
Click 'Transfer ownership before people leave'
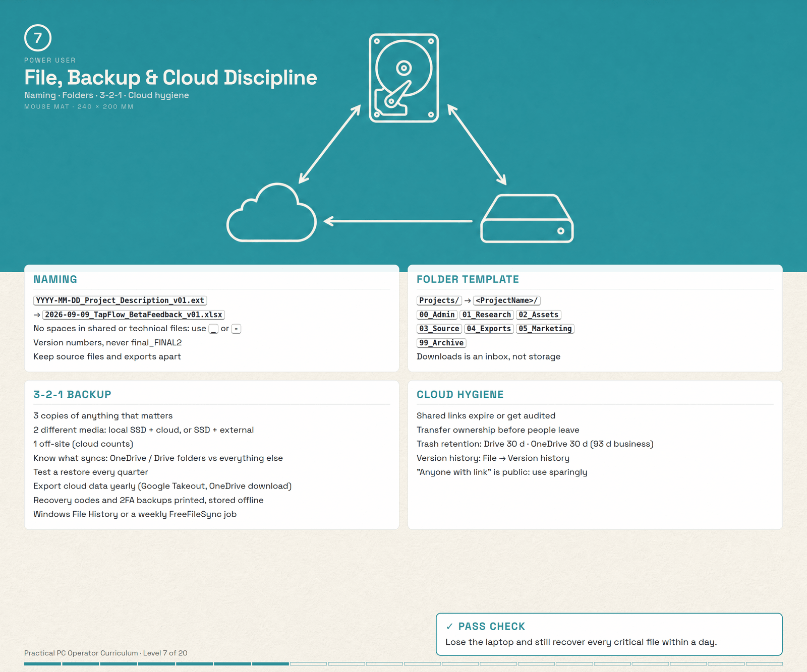coord(498,430)
